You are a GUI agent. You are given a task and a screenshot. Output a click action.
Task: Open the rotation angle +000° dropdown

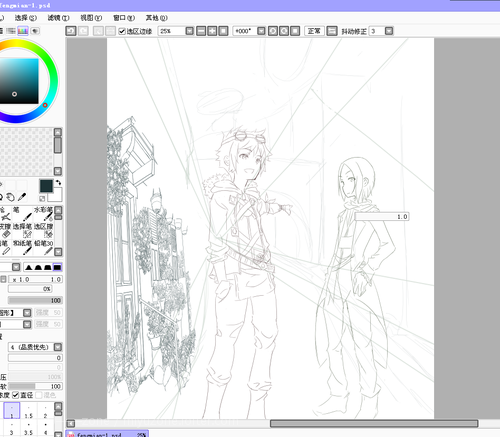pyautogui.click(x=261, y=31)
